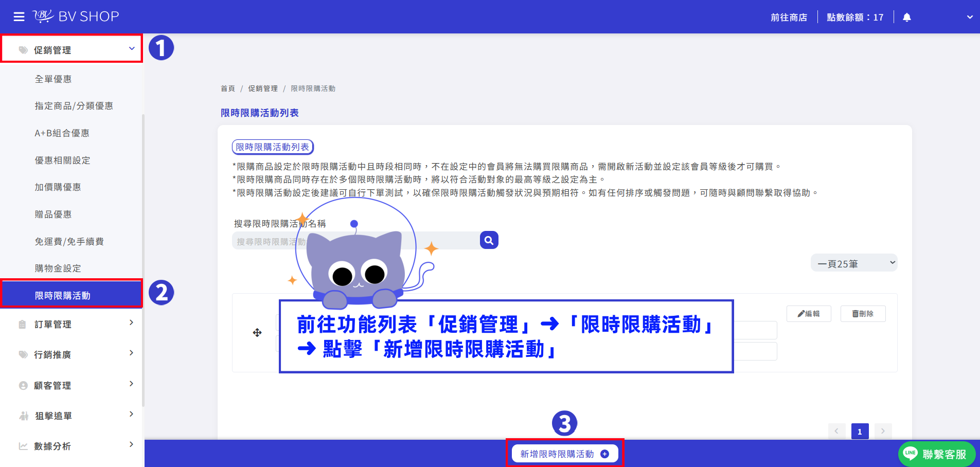
Task: Select the 限時限購活動列表 tab pill
Action: (273, 147)
